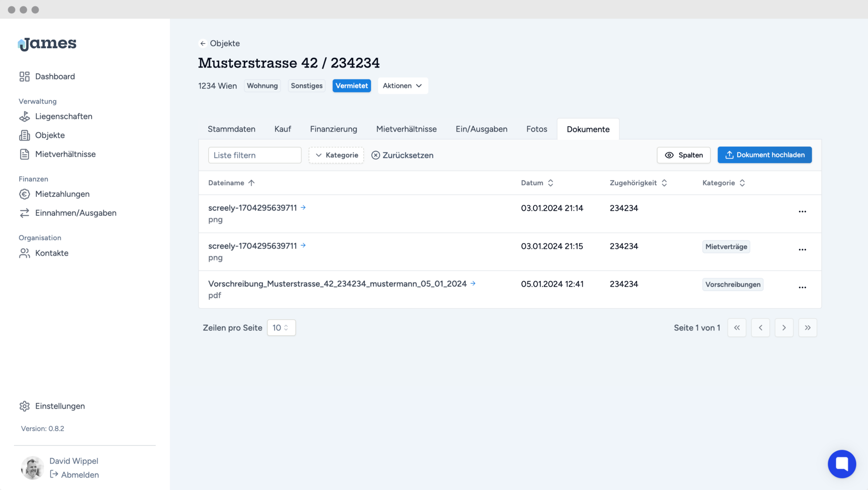
Task: Click the Liste filtern input field
Action: click(x=255, y=155)
